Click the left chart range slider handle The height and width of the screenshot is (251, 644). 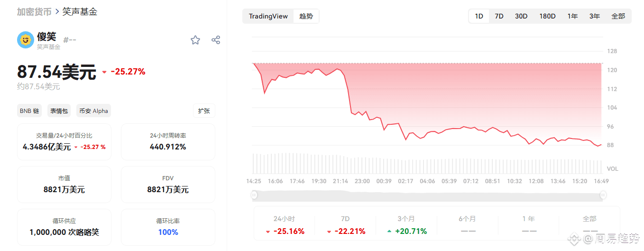click(x=254, y=195)
